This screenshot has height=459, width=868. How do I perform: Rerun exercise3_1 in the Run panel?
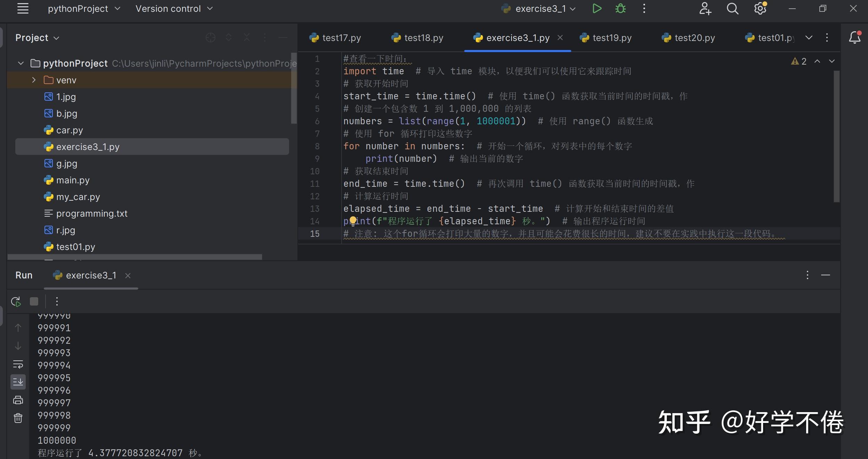click(x=16, y=301)
